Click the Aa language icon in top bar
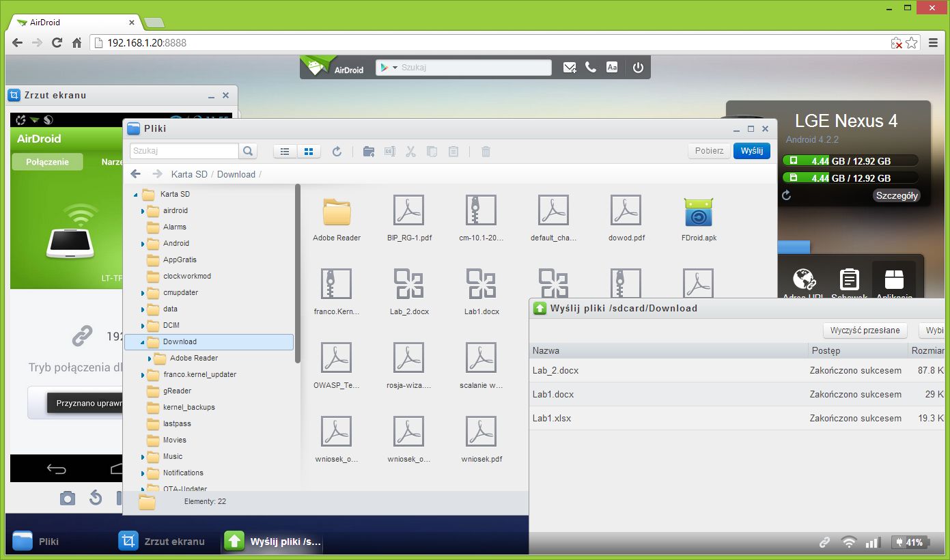This screenshot has width=950, height=560. click(613, 68)
